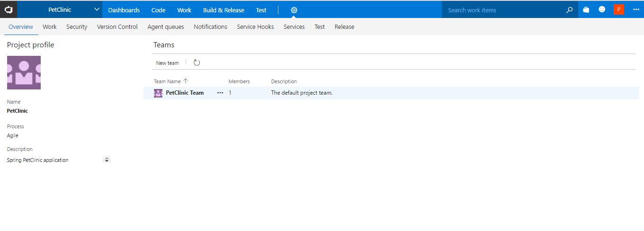The height and width of the screenshot is (231, 644).
Task: Click the Team Name column header
Action: [167, 81]
